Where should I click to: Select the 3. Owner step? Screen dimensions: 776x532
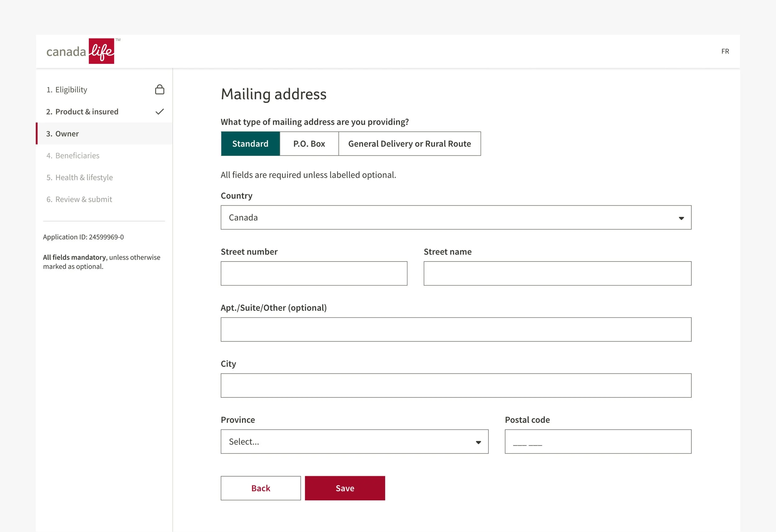tap(67, 133)
